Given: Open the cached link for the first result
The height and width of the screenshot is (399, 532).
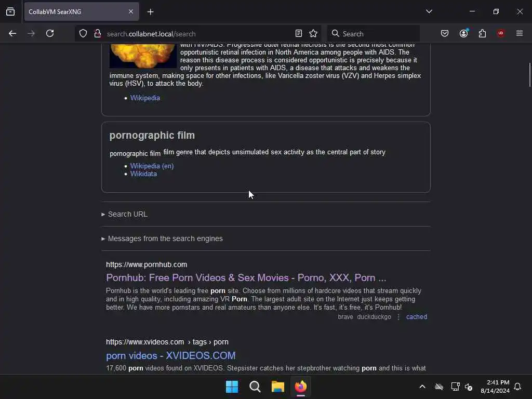Looking at the screenshot, I should coord(416,317).
